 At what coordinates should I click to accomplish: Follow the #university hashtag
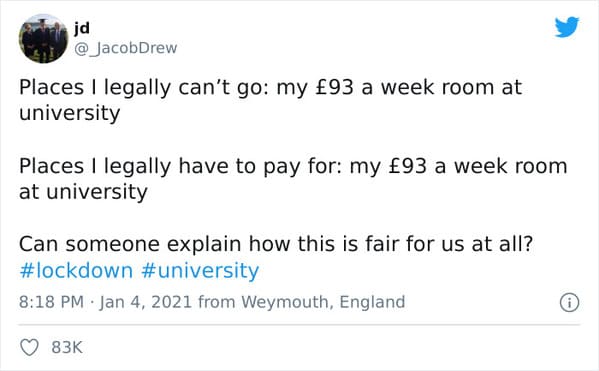click(x=200, y=271)
